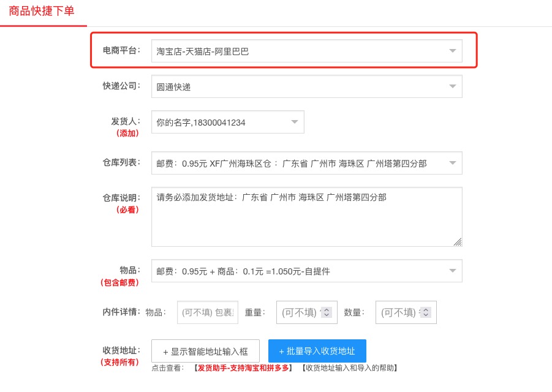
Task: Expand the 仓库列表 warehouse dropdown
Action: [452, 164]
